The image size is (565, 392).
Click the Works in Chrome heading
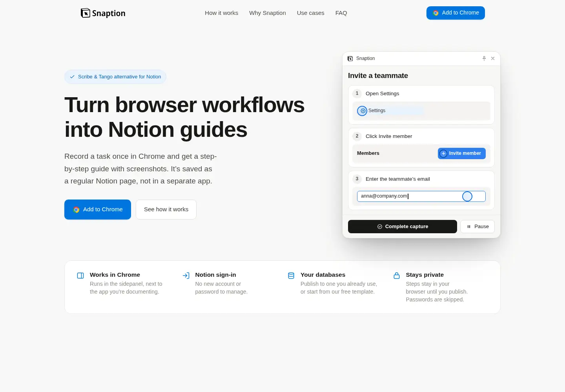[x=115, y=275]
